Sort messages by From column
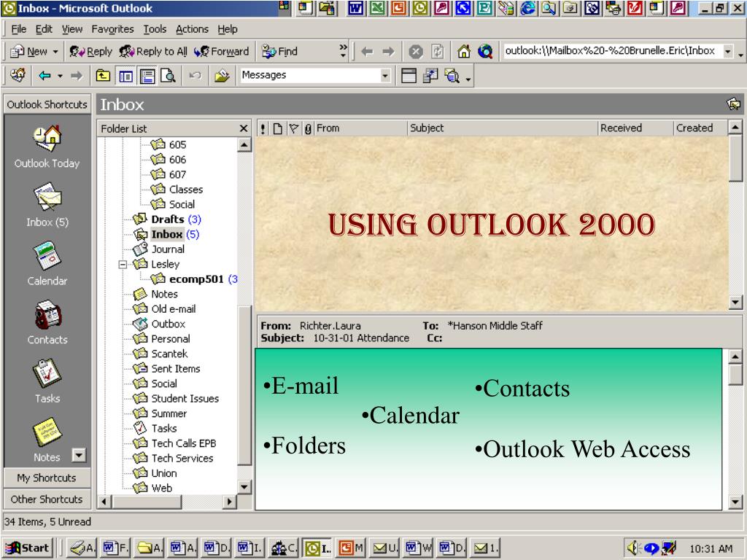 click(x=360, y=128)
